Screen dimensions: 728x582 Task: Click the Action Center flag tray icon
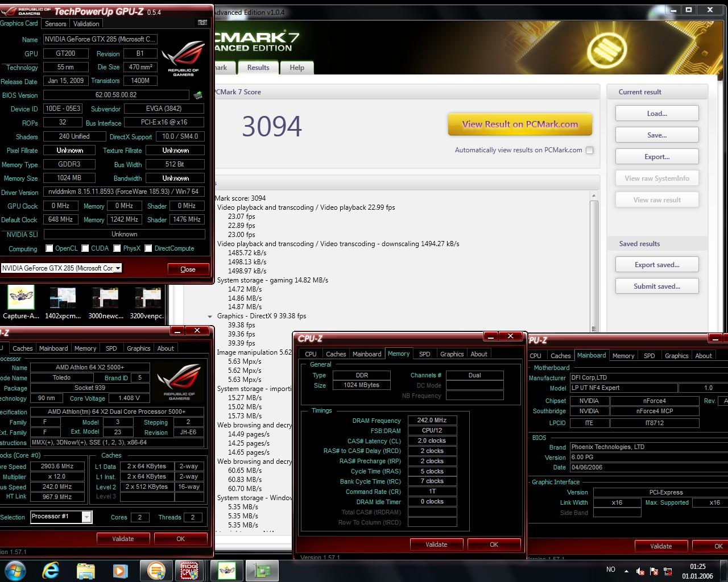654,571
